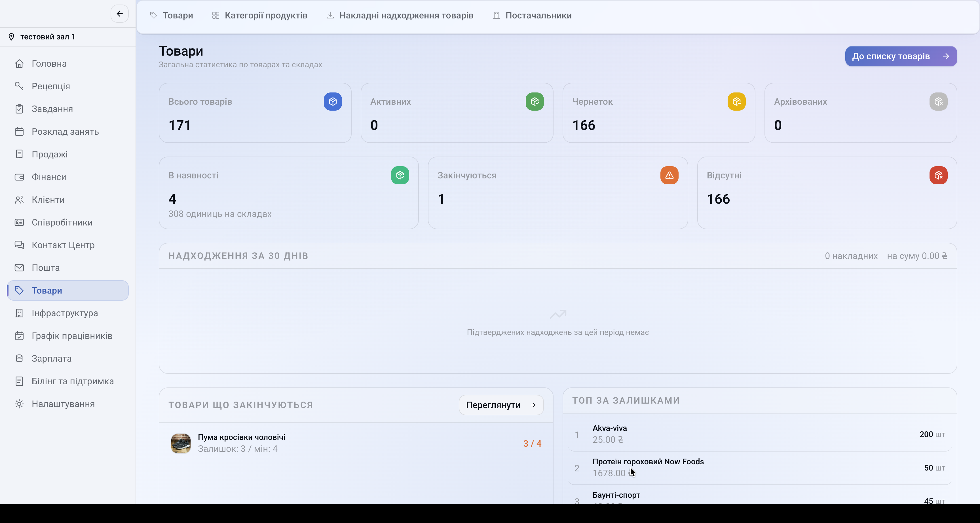
Task: Click the 0 накладних summary text
Action: (851, 256)
